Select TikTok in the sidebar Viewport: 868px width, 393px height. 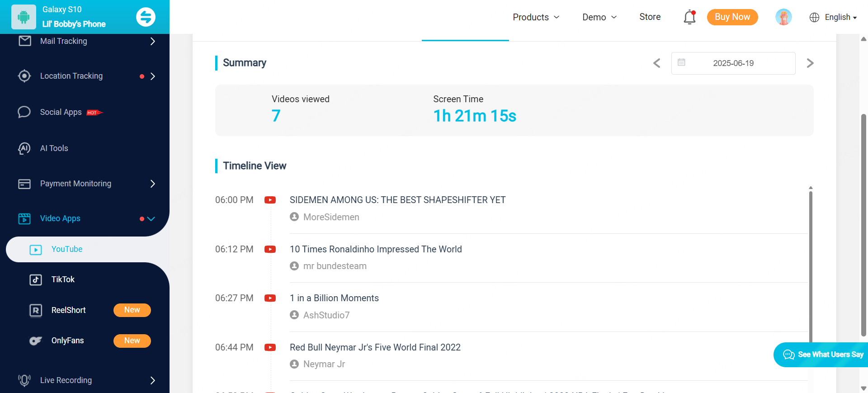click(x=63, y=279)
